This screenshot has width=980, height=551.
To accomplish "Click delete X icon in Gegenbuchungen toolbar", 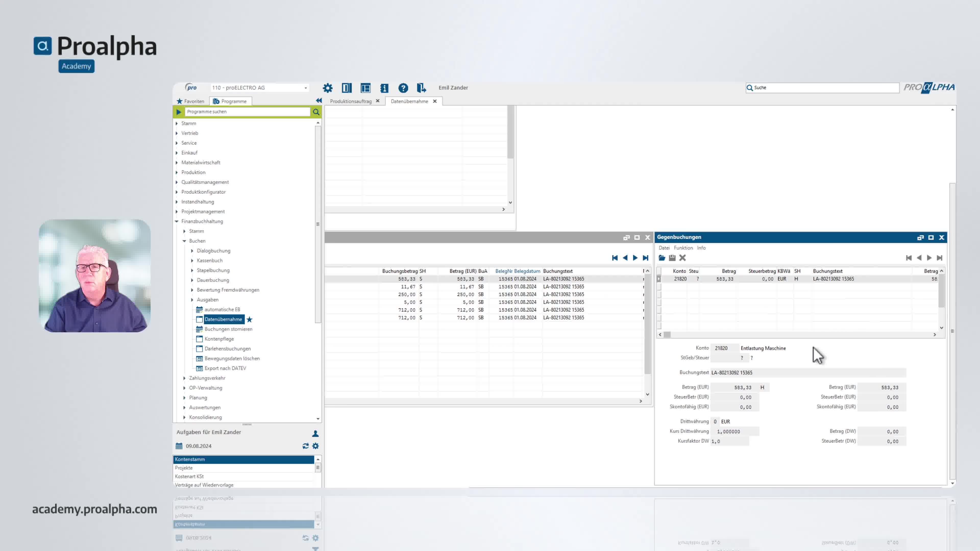I will (x=682, y=258).
